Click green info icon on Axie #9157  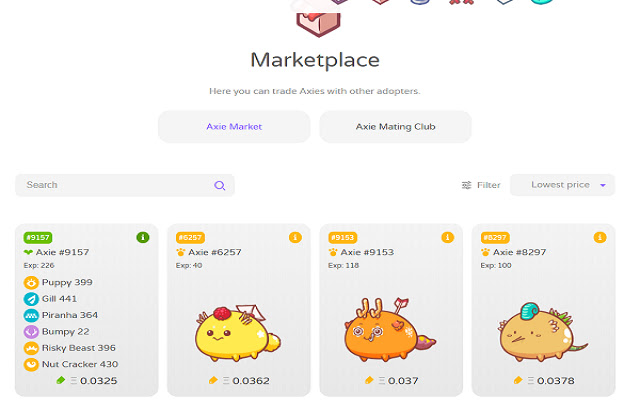click(142, 237)
